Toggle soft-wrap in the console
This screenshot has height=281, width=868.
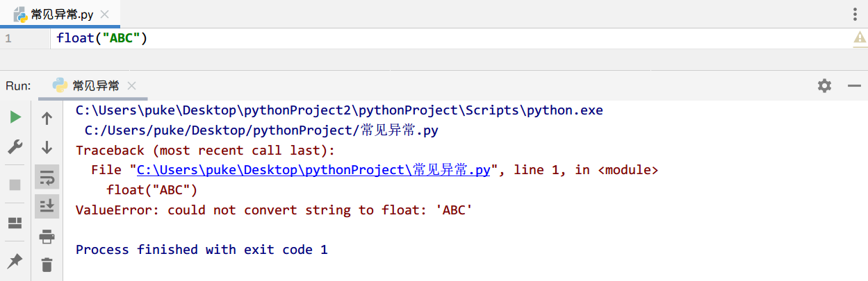(x=47, y=178)
